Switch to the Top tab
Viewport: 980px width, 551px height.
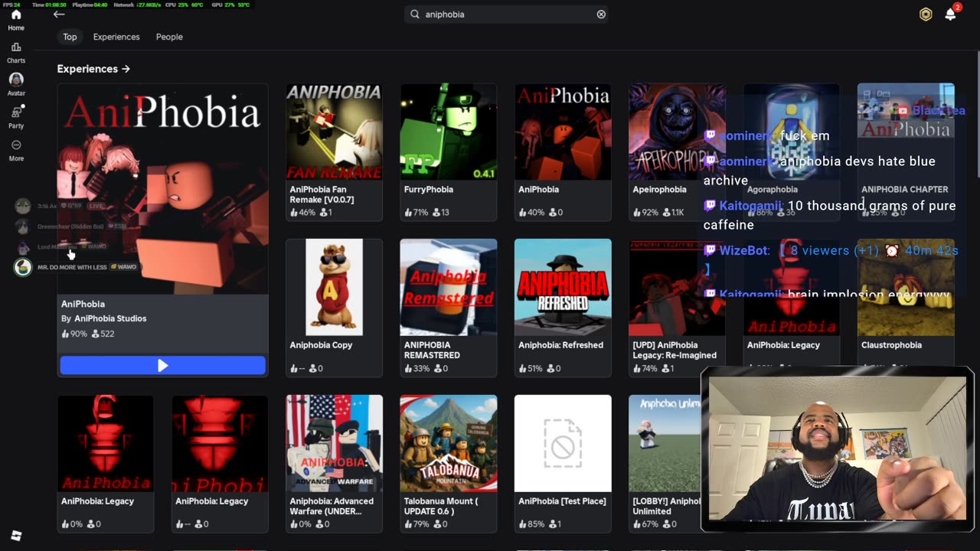click(70, 37)
